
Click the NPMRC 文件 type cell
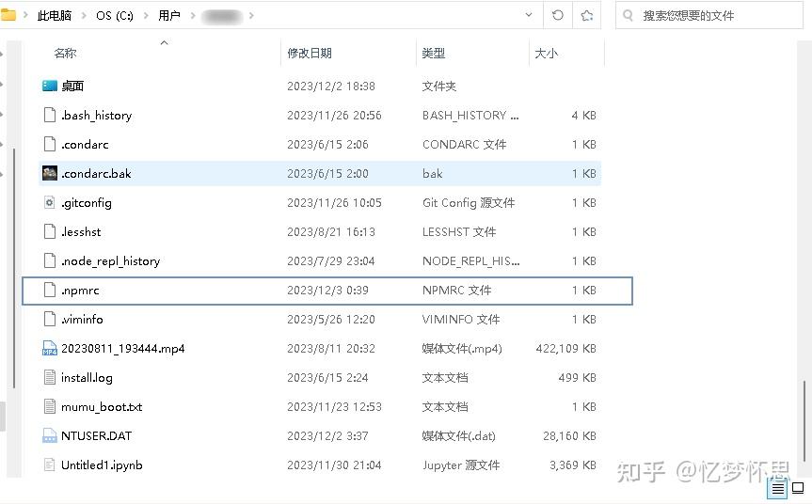point(456,291)
